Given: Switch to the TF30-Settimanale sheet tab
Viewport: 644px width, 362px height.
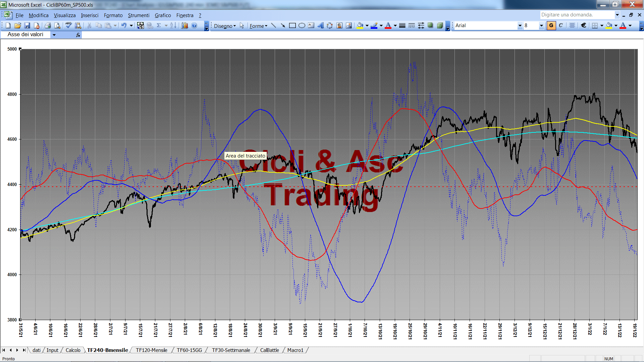Looking at the screenshot, I should point(231,350).
